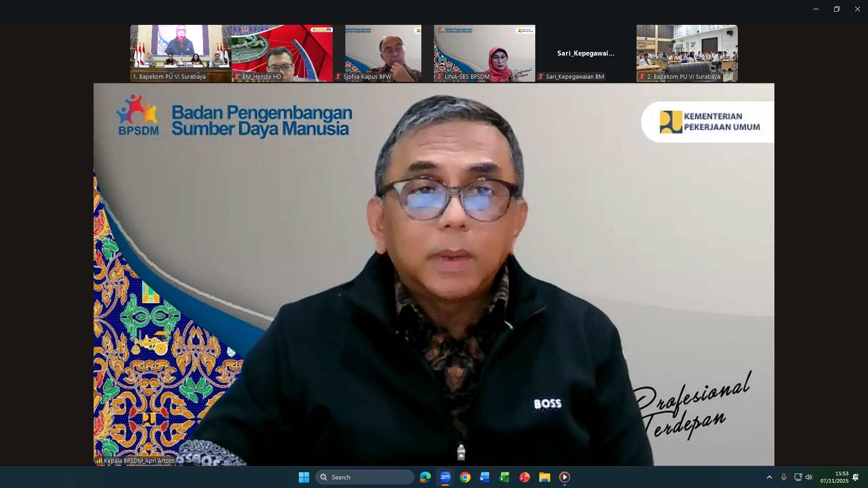
Task: Open the notifications bell icon
Action: click(x=856, y=477)
